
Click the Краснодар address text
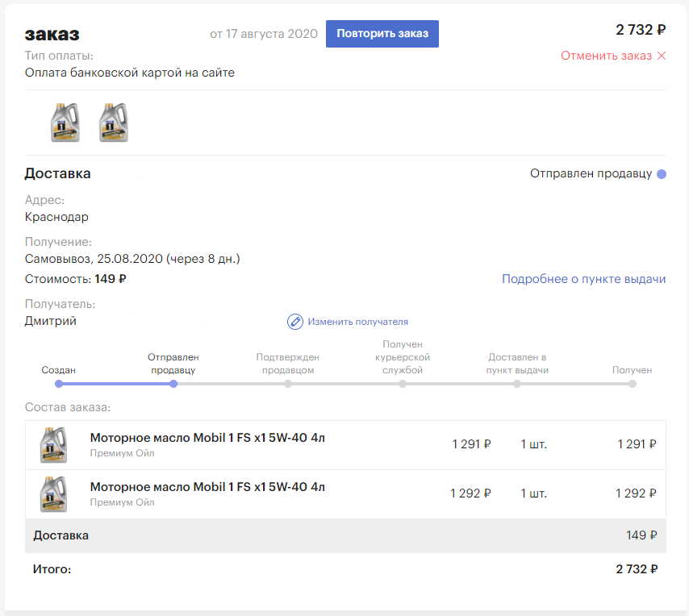[56, 217]
